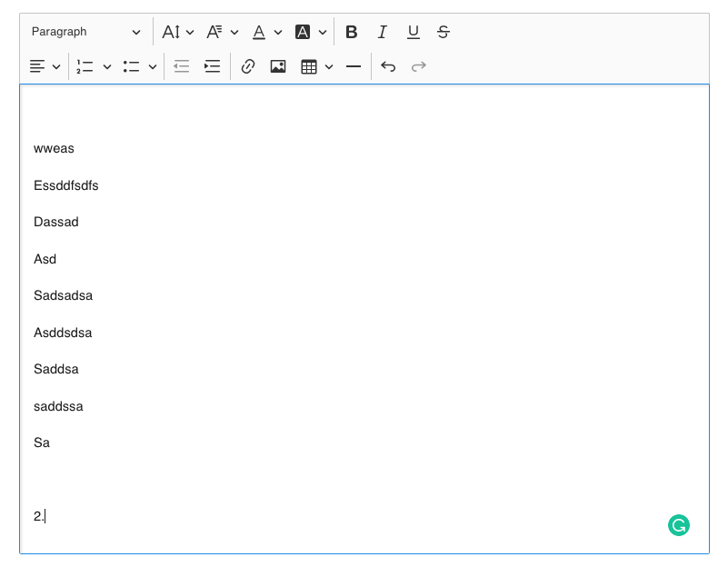Open the Paragraph style dropdown
This screenshot has height=577, width=728.
(x=86, y=31)
